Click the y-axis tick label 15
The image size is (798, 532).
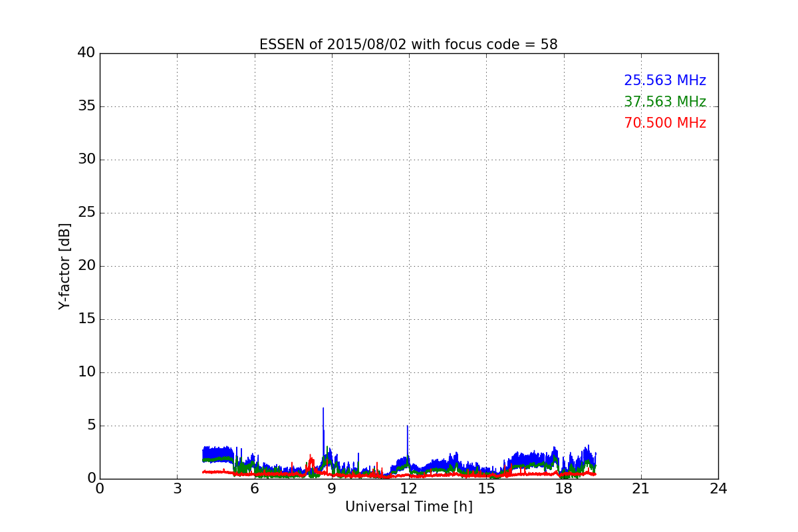[86, 319]
